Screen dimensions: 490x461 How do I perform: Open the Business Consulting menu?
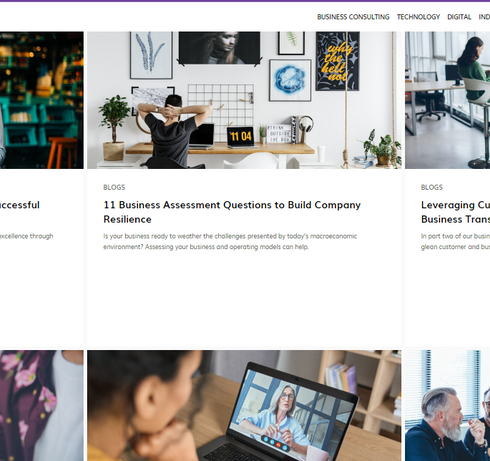353,17
